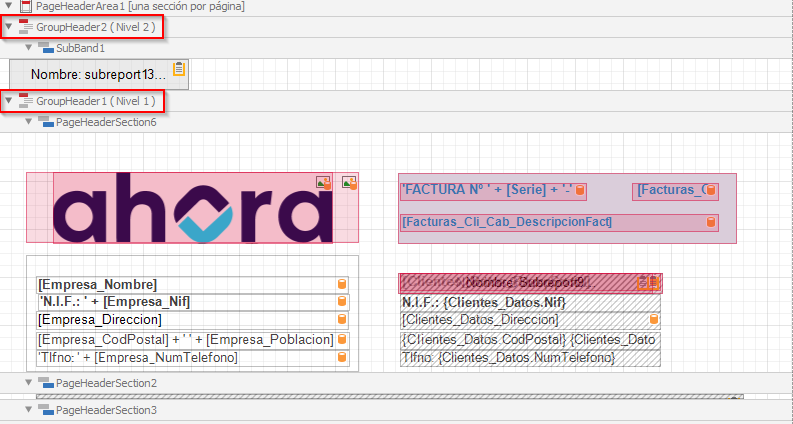Click the subreport13 clipboard icon
This screenshot has width=793, height=424.
[179, 69]
